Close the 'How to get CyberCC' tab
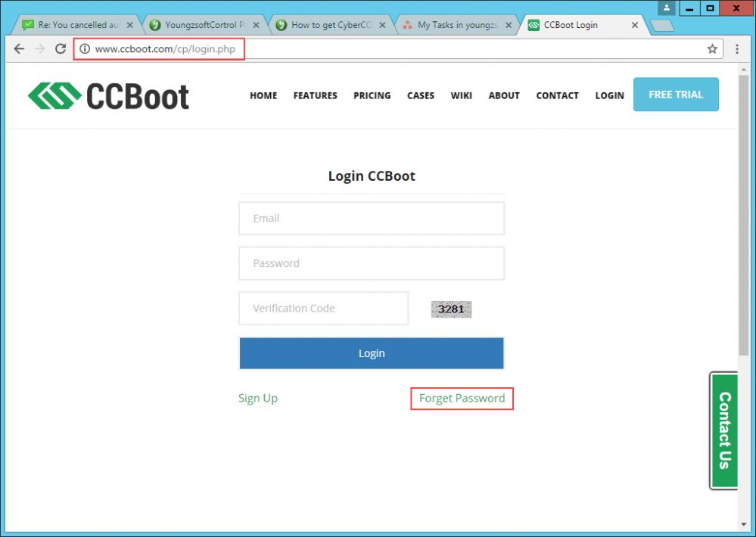The image size is (756, 537). click(382, 25)
